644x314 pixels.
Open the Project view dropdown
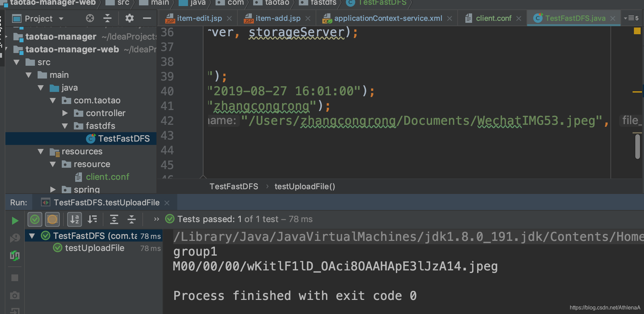pos(61,18)
